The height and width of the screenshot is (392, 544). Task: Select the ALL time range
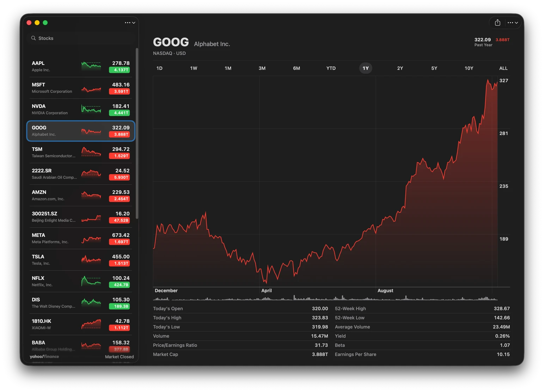coord(503,68)
